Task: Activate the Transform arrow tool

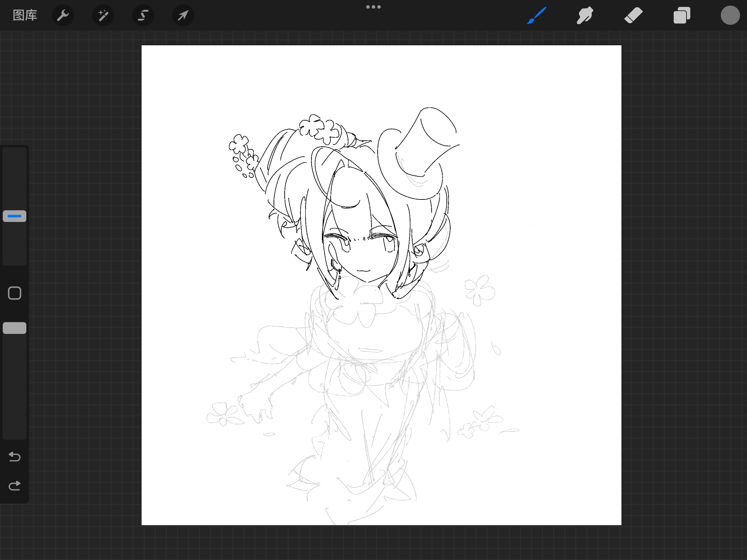Action: [x=183, y=15]
